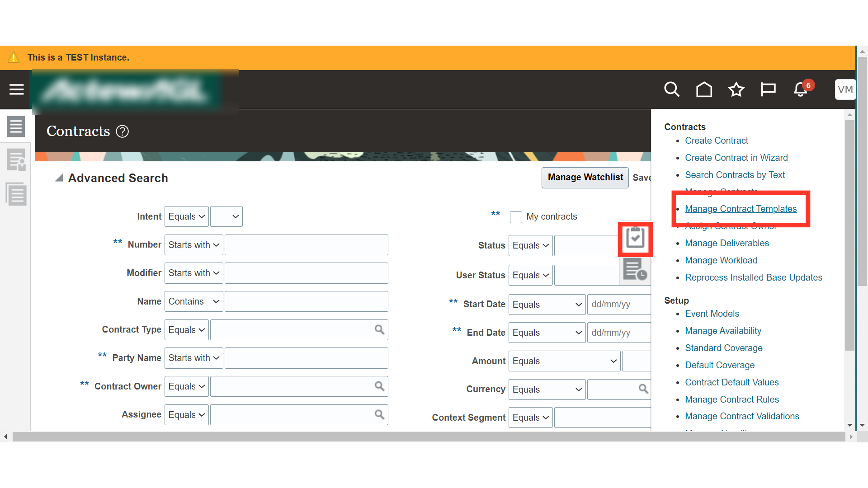Click the Name text input field
868x488 pixels.
[307, 301]
